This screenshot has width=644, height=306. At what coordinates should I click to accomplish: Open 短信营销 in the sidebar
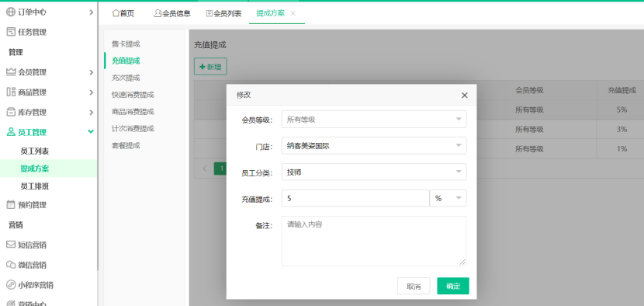(32, 245)
